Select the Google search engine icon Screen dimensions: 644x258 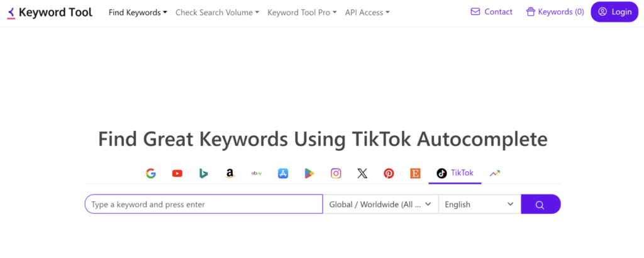151,174
